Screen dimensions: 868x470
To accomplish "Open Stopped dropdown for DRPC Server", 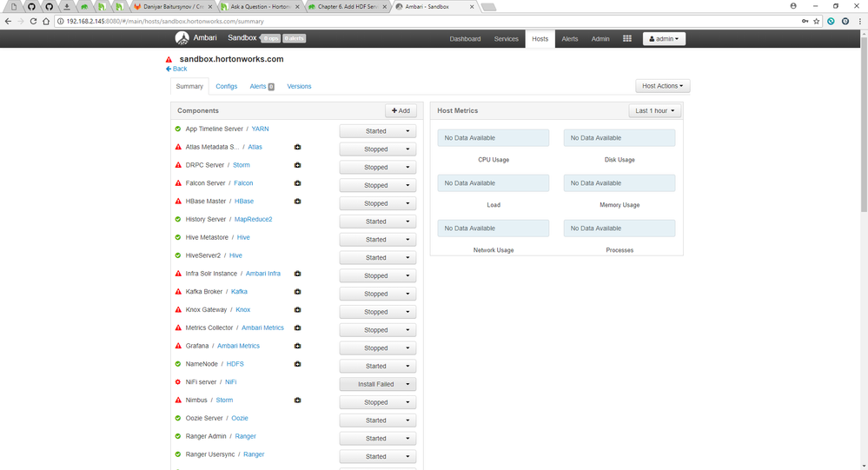I will (x=378, y=167).
